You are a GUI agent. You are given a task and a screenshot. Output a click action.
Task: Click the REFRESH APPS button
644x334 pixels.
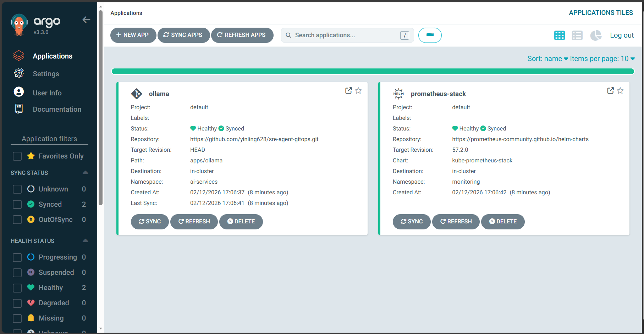pyautogui.click(x=242, y=35)
